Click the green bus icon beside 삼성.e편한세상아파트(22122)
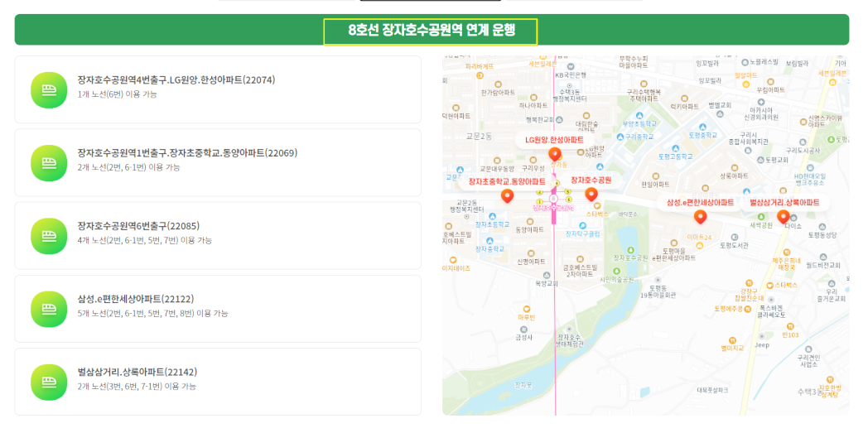This screenshot has height=433, width=868. click(49, 309)
